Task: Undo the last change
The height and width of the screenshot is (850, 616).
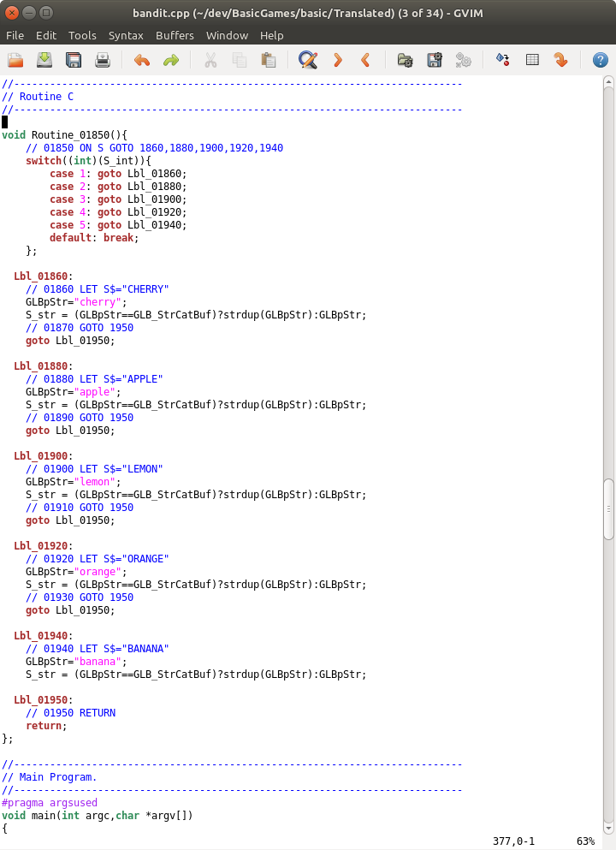Action: [142, 60]
